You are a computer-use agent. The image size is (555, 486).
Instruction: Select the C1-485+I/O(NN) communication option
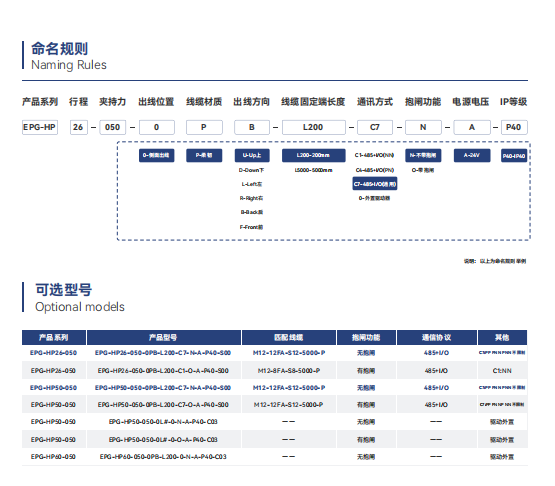click(374, 155)
